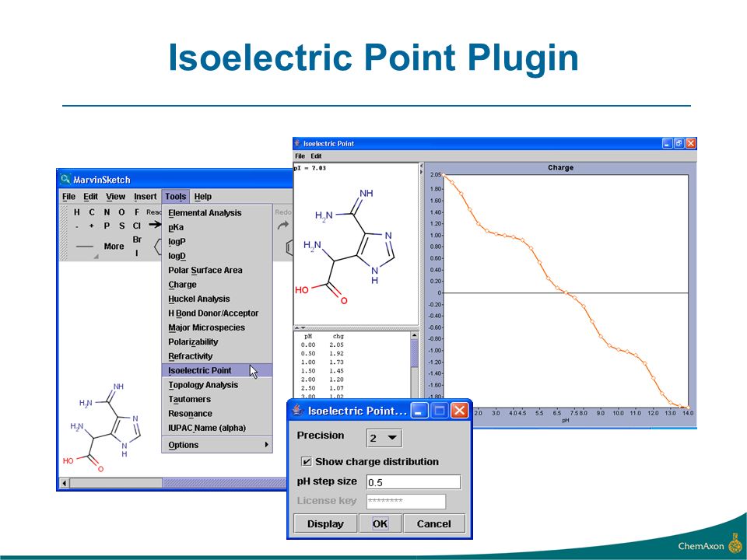Open Edit menu in Isoelectric Point window

coord(317,156)
